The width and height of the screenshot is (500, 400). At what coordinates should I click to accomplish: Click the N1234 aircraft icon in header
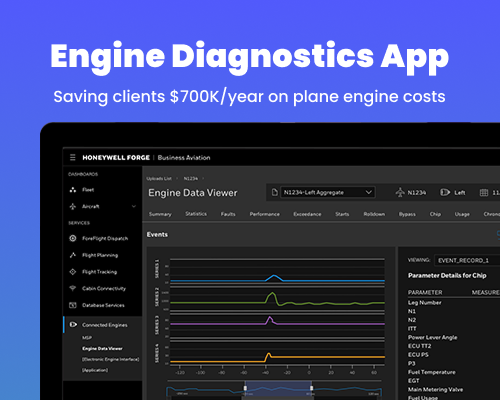click(x=400, y=192)
